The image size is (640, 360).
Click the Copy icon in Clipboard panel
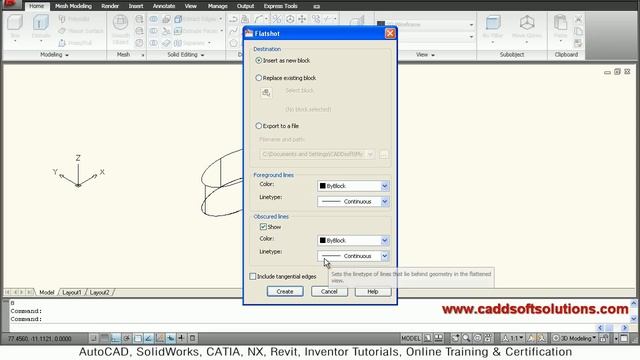[578, 31]
